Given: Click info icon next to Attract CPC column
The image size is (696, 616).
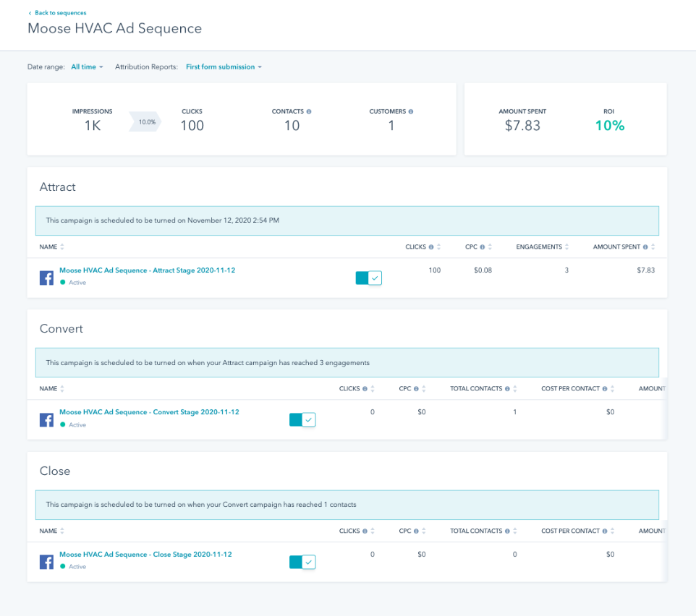Looking at the screenshot, I should 482,247.
